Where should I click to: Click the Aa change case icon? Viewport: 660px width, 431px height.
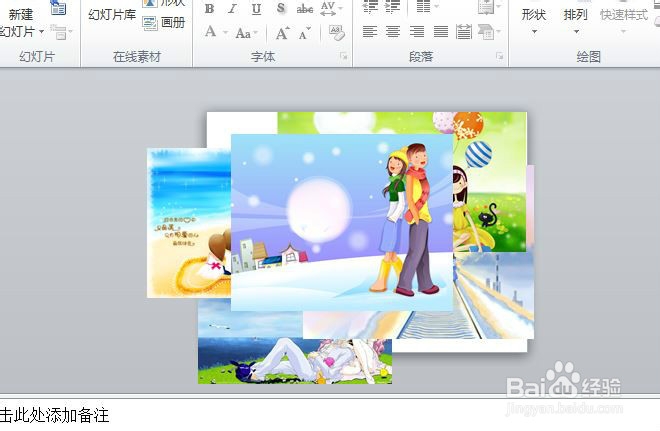(x=243, y=33)
